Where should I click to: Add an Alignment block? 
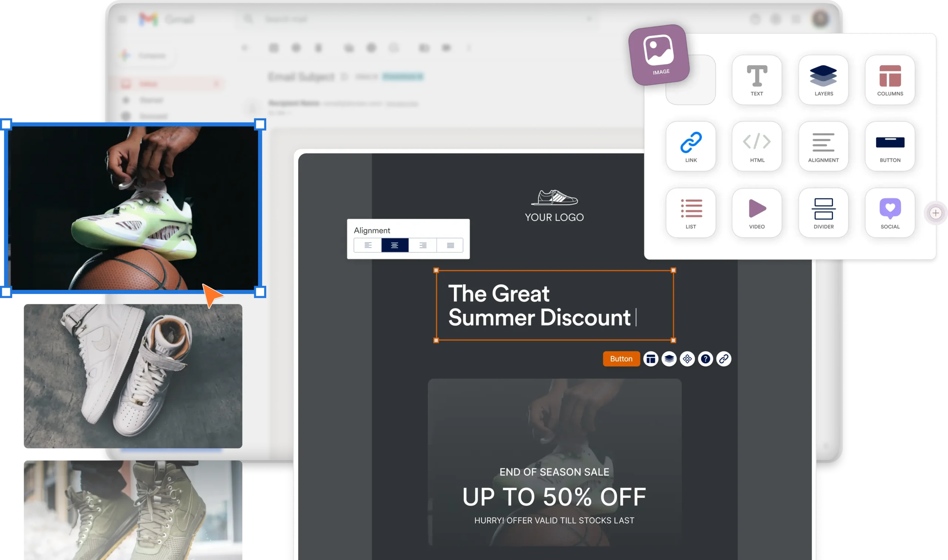(824, 146)
